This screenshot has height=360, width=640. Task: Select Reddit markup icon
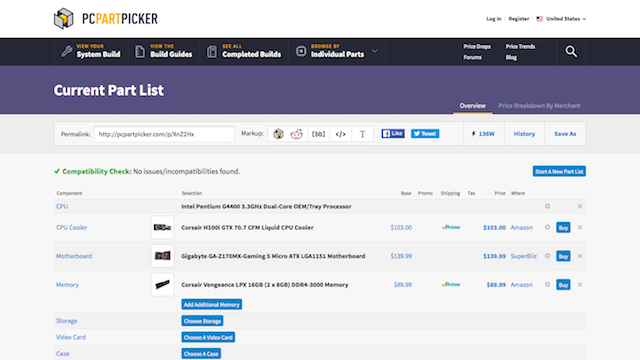pos(297,134)
